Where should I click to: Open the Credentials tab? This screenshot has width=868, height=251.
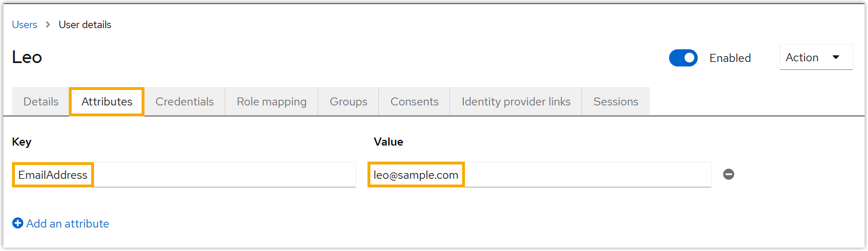tap(185, 102)
